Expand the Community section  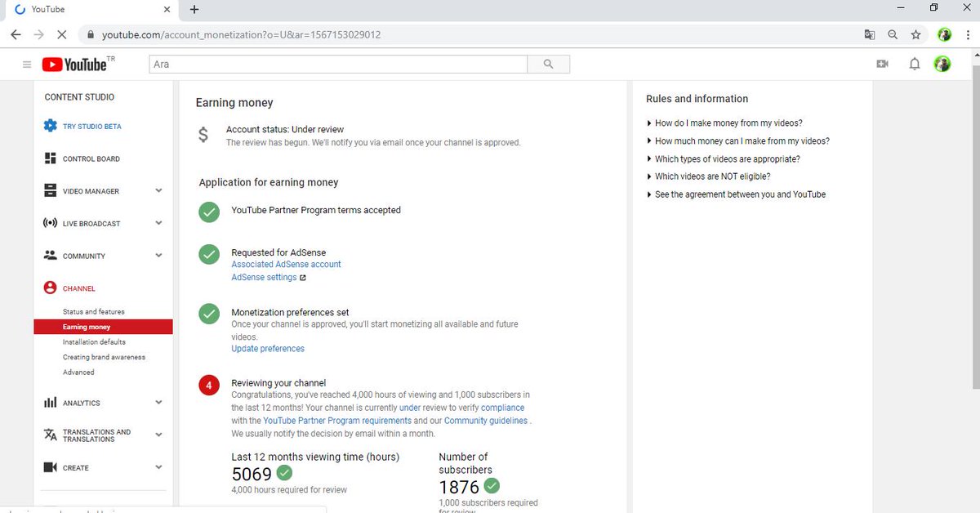click(x=158, y=255)
